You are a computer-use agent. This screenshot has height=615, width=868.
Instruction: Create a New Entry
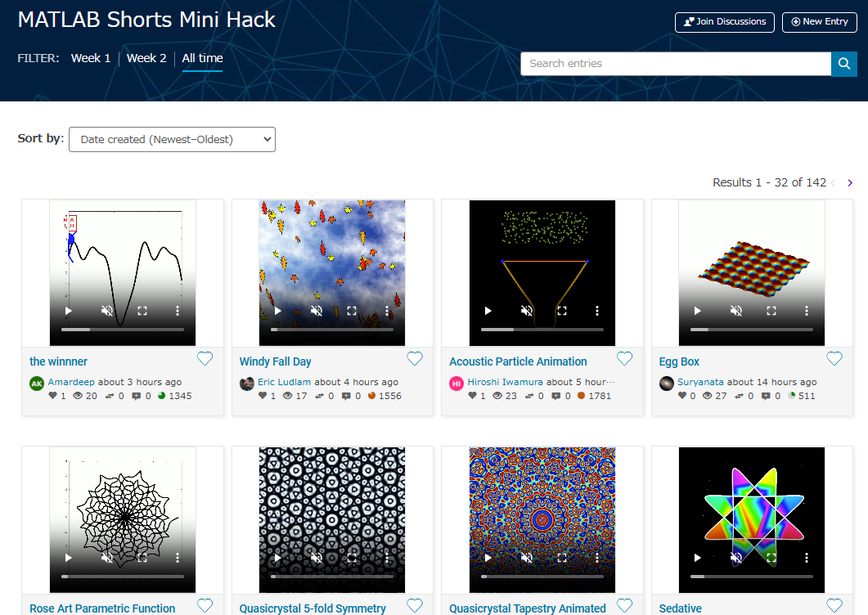pyautogui.click(x=819, y=22)
